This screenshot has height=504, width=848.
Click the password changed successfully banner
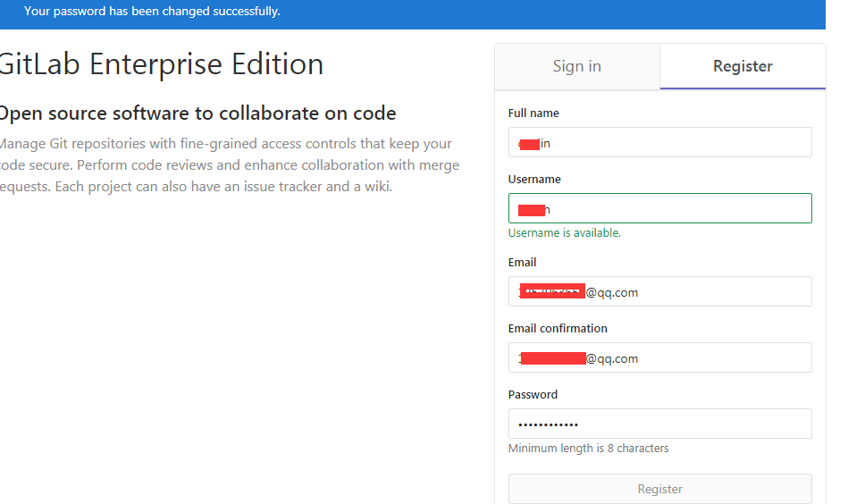coord(413,14)
